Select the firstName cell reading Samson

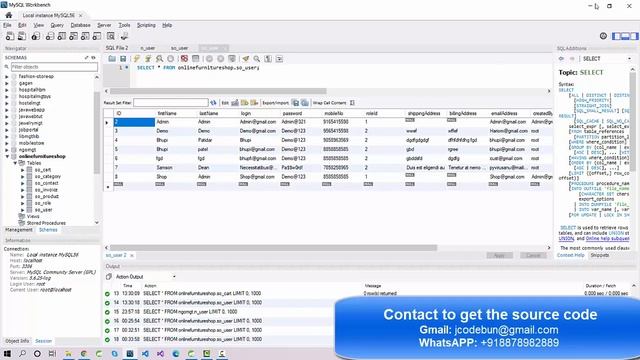(176, 168)
